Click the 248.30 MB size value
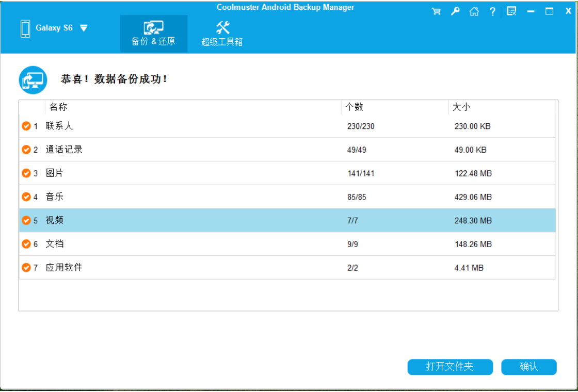 (473, 221)
